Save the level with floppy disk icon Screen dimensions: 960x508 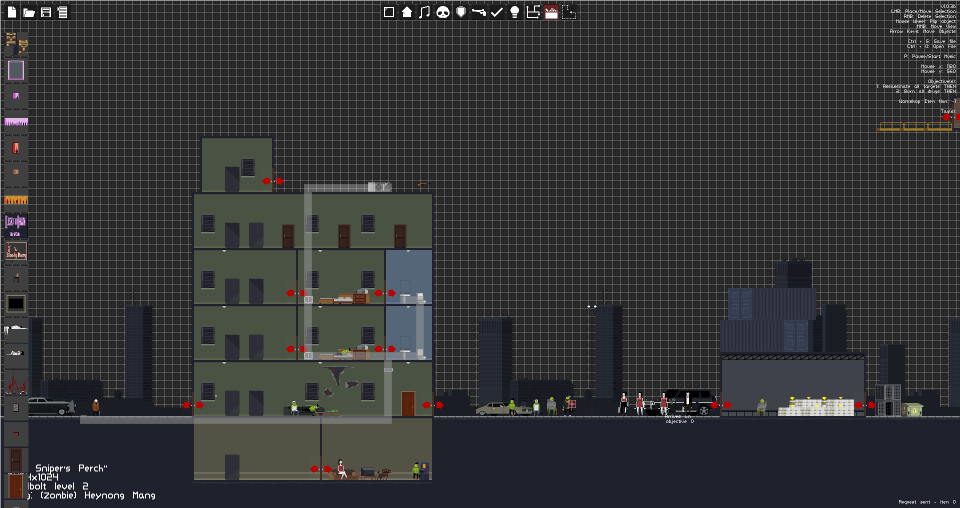pyautogui.click(x=46, y=12)
